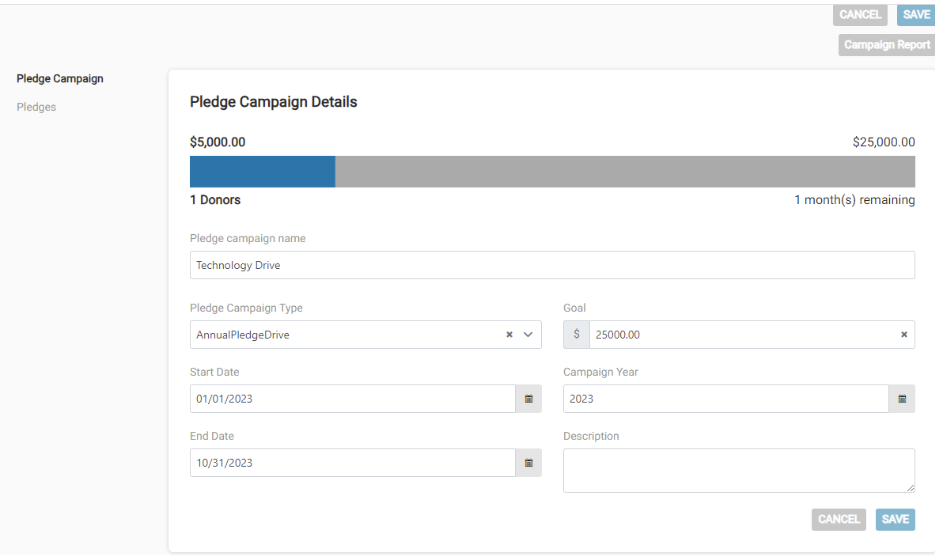
Task: Cancel editing at the top toolbar
Action: (x=860, y=14)
